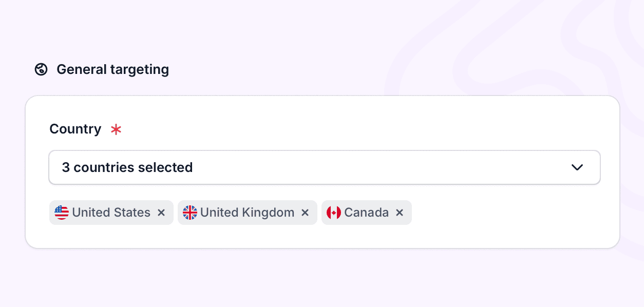Viewport: 644px width, 307px height.
Task: Click the word "targeting" in the heading
Action: pos(140,69)
